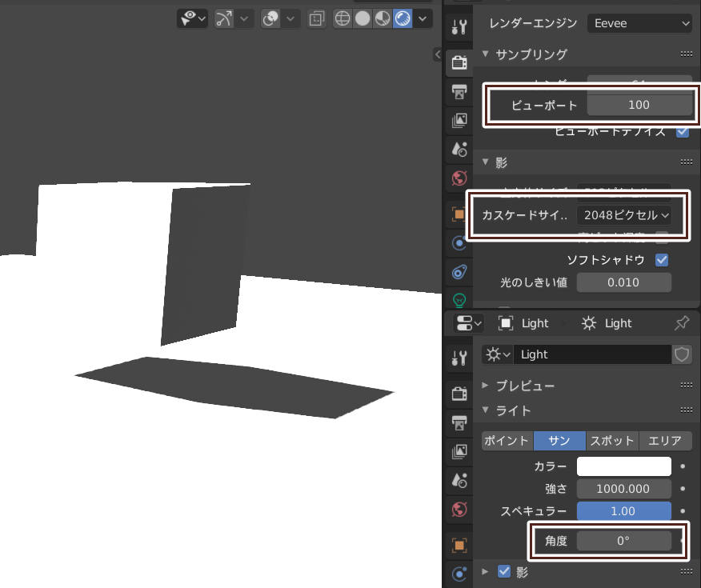
Task: Open Scene properties tab in upper editor
Action: tap(459, 150)
